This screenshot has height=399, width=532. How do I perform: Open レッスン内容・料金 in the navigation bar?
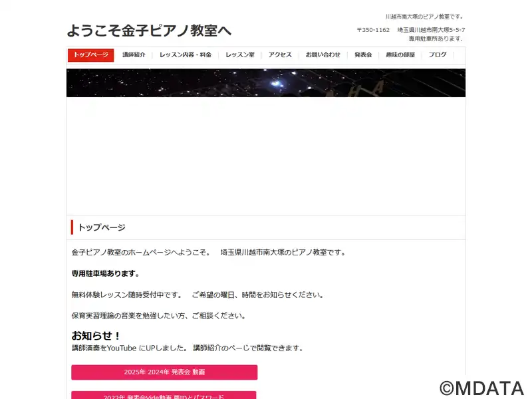click(186, 55)
